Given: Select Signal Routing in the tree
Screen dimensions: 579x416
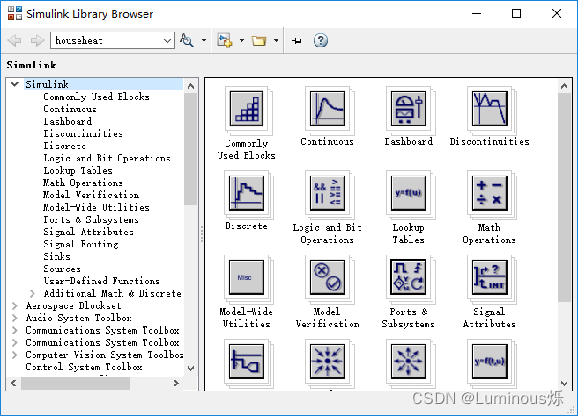Looking at the screenshot, I should (81, 244).
